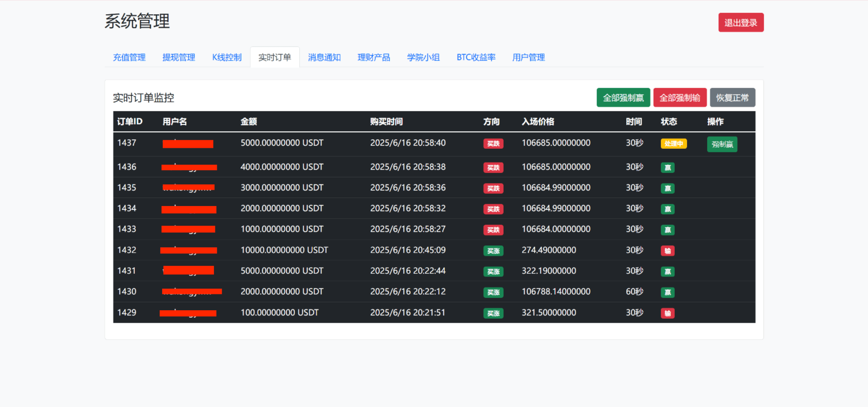Open the 充值管理 tab
This screenshot has height=407, width=868.
click(x=129, y=57)
